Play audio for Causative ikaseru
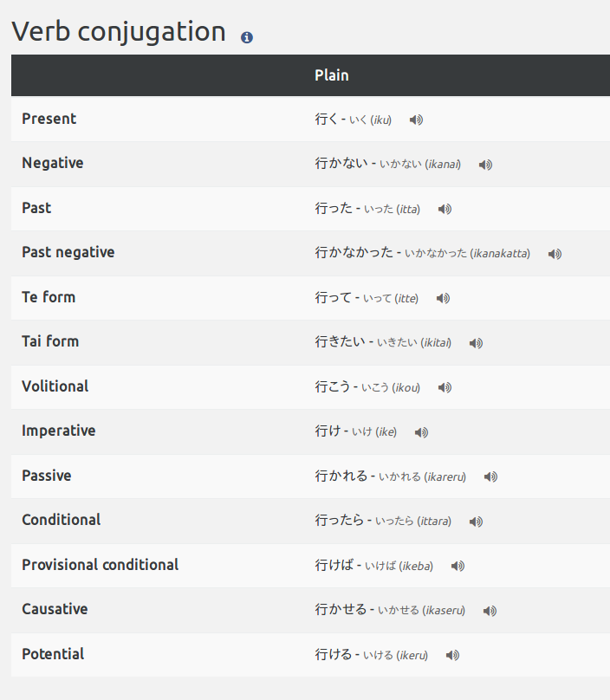The width and height of the screenshot is (610, 700). (x=490, y=611)
